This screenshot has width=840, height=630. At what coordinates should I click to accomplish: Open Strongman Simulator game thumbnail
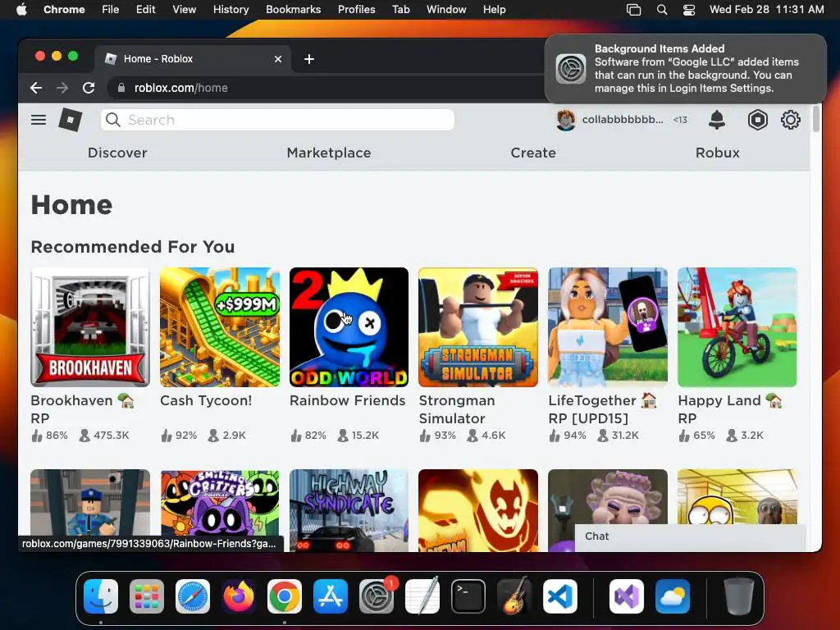(478, 327)
